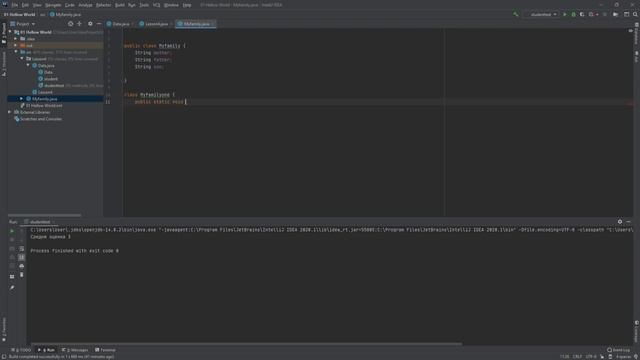Open the Event Log in status bar
Image resolution: width=640 pixels, height=360 pixels.
click(x=618, y=350)
